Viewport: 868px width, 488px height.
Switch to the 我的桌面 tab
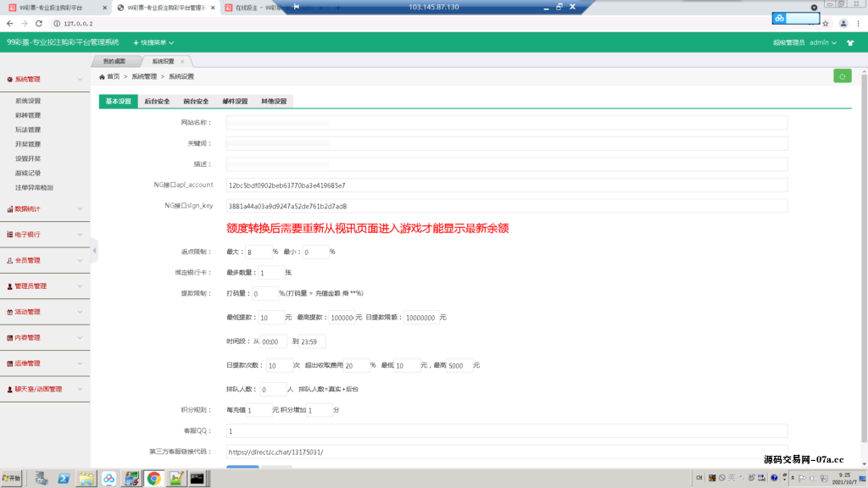(114, 61)
